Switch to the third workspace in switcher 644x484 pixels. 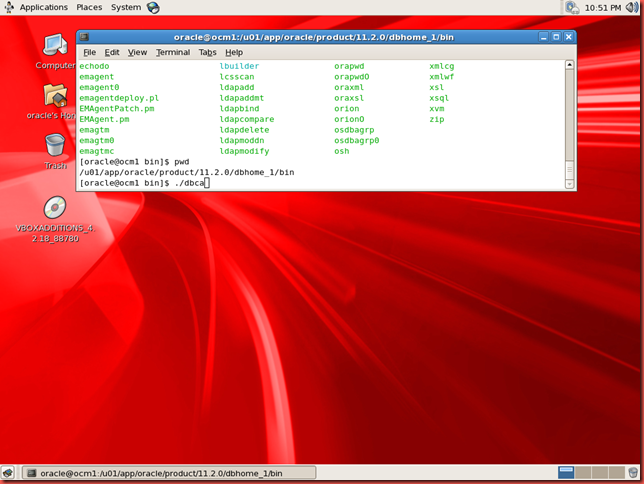pos(600,472)
